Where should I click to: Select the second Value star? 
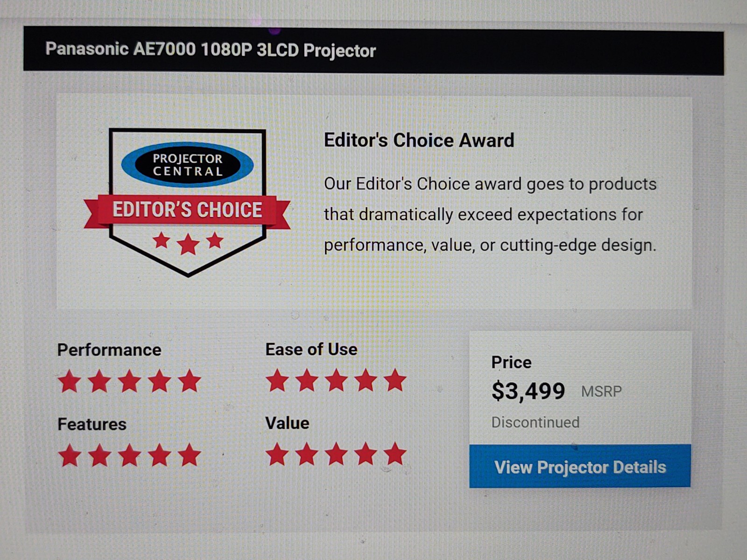[307, 454]
